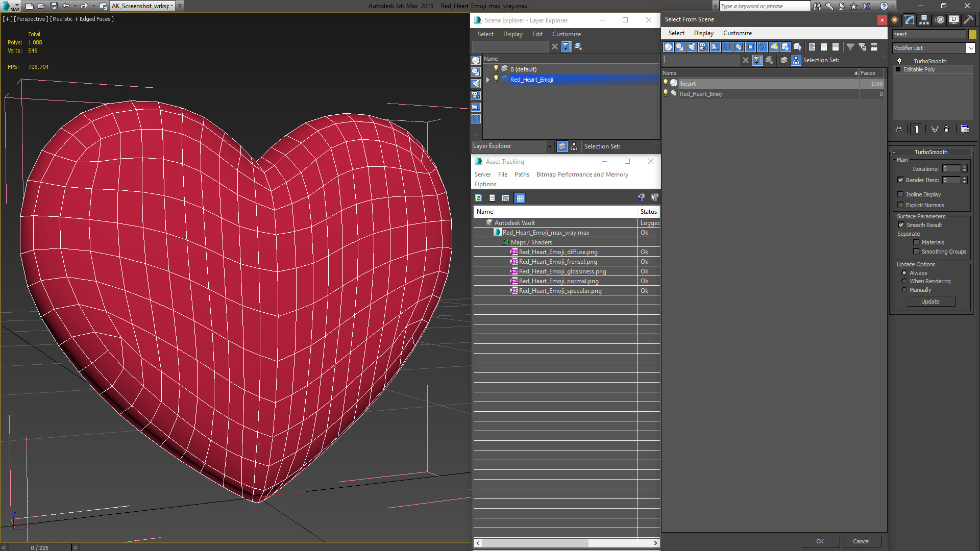Screen dimensions: 980x551
Task: Click object color swatch beside heart name
Action: [x=972, y=34]
